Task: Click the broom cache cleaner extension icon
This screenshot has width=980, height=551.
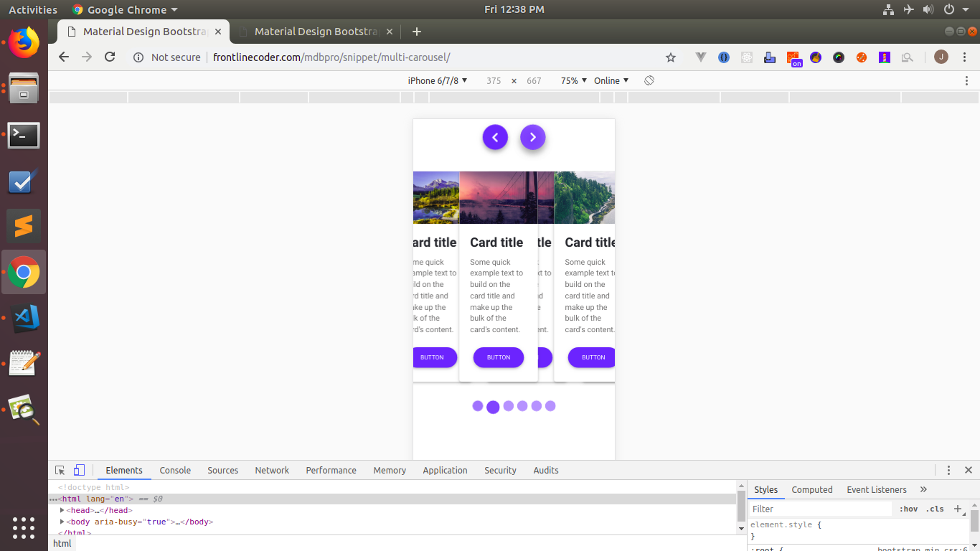Action: click(816, 57)
